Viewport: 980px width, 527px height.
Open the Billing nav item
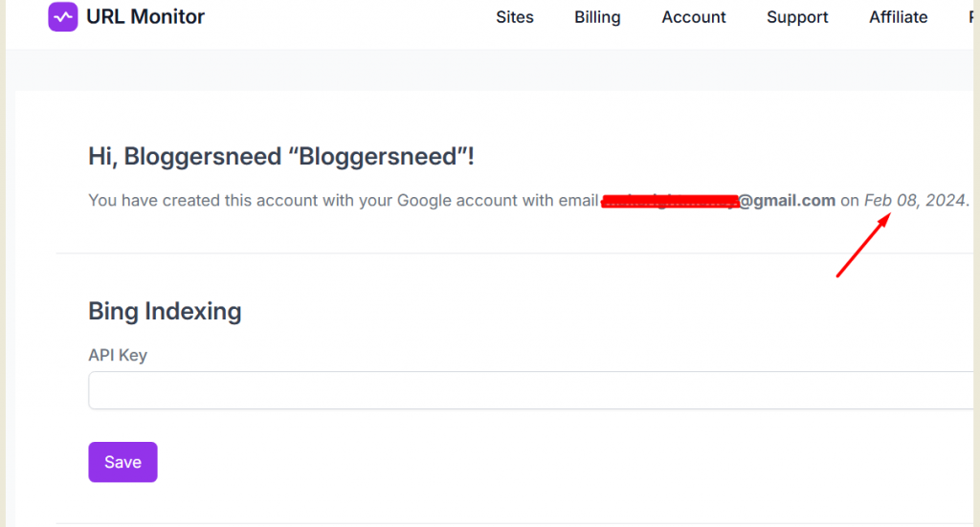tap(597, 17)
